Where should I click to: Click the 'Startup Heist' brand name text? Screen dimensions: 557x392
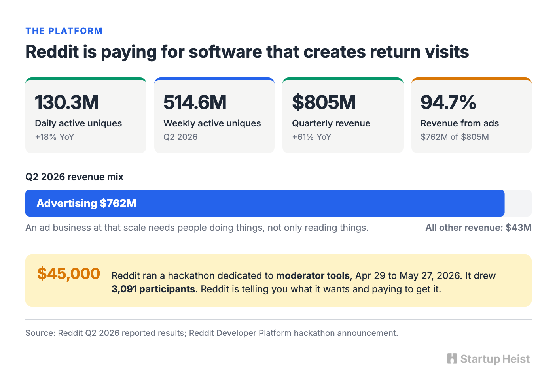point(495,359)
